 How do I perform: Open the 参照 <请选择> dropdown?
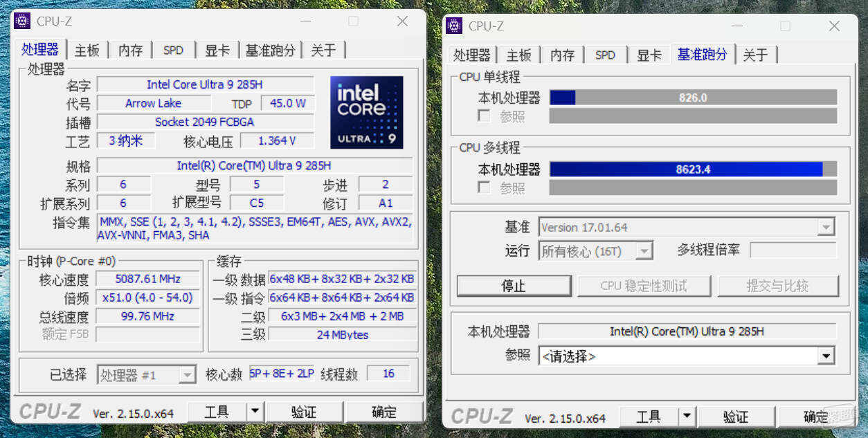(x=687, y=356)
